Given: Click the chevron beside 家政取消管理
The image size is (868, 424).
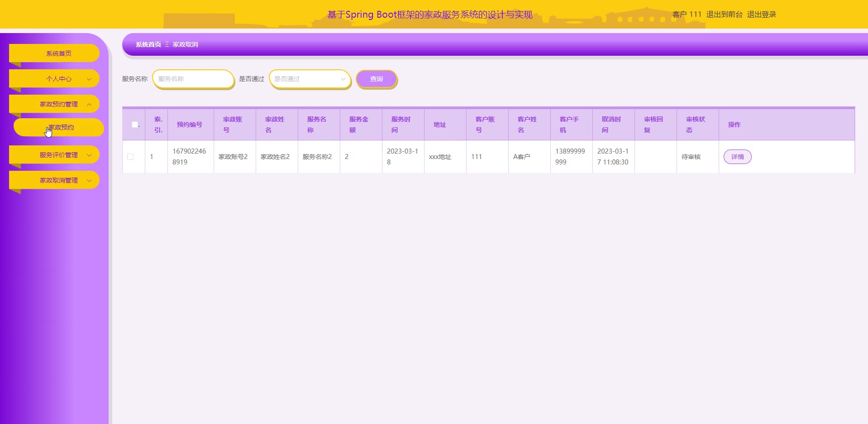Looking at the screenshot, I should pos(89,180).
